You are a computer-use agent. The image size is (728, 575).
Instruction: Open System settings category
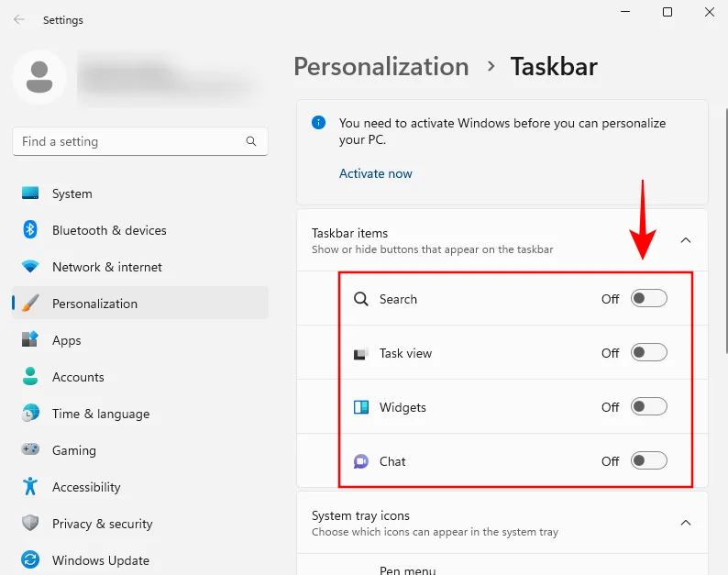coord(140,194)
